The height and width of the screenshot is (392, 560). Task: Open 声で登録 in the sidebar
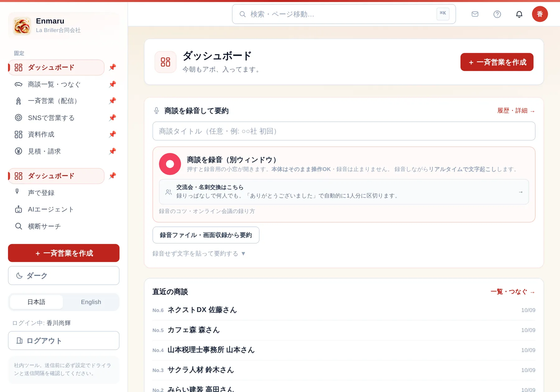coord(56,193)
